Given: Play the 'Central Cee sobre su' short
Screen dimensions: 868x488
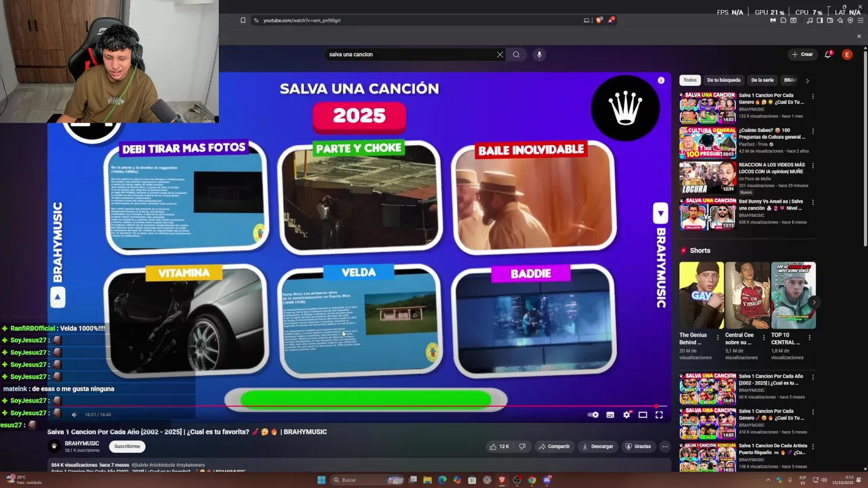Looking at the screenshot, I should click(x=747, y=296).
